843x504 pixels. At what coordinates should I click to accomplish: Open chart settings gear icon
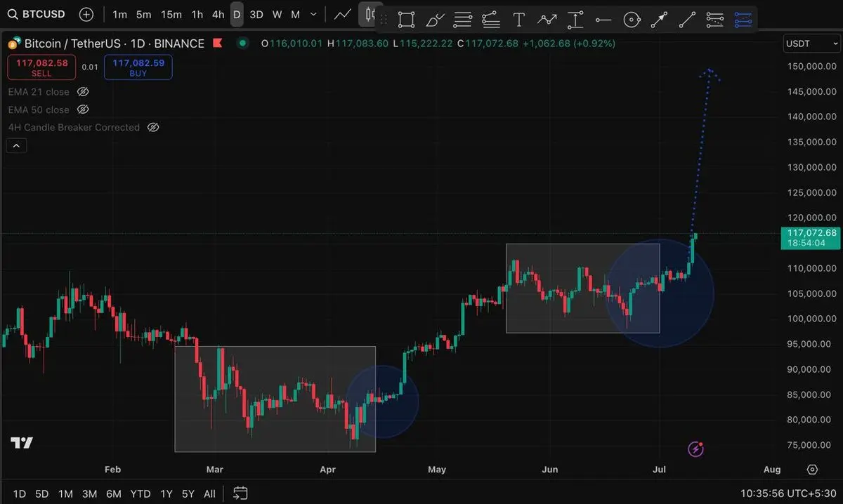coord(813,470)
